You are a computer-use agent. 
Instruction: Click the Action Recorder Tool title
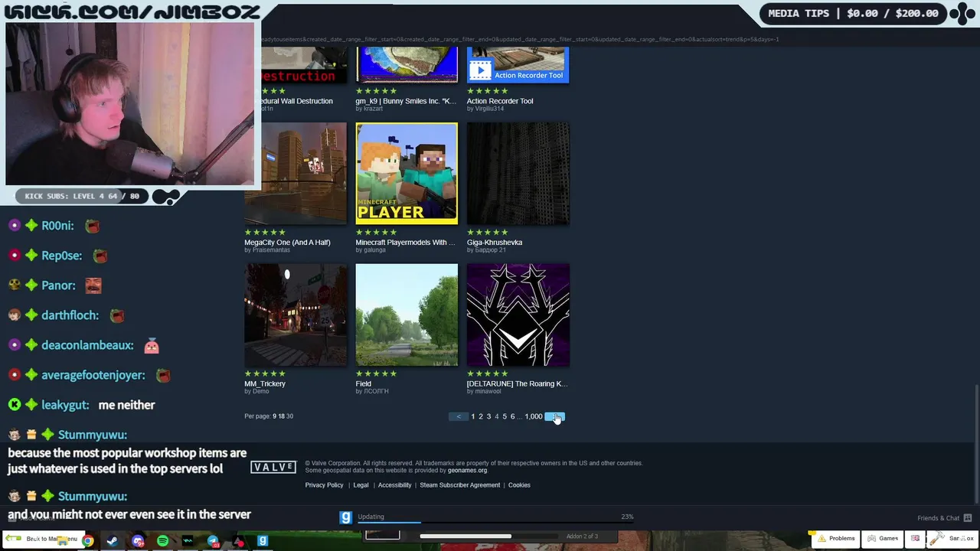pos(500,101)
